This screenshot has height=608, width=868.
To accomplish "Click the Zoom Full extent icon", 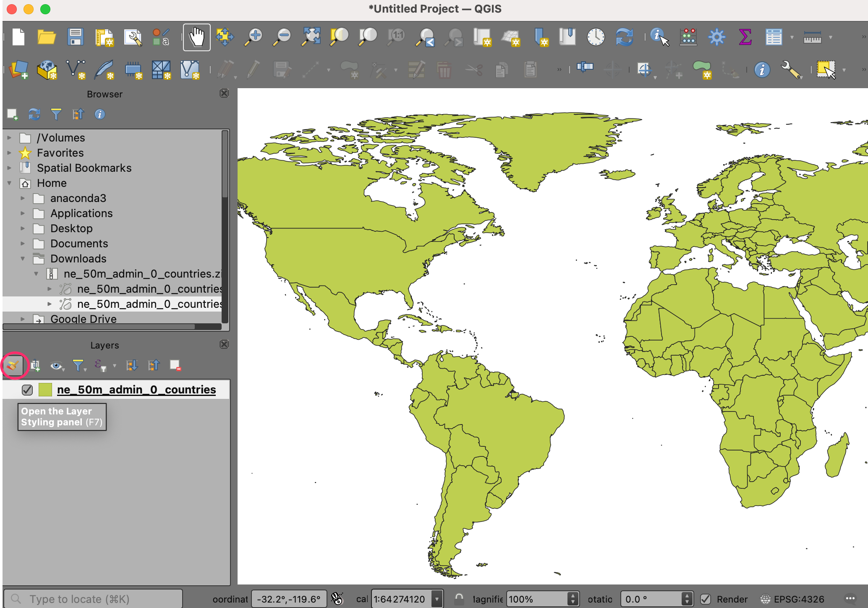I will pyautogui.click(x=311, y=37).
